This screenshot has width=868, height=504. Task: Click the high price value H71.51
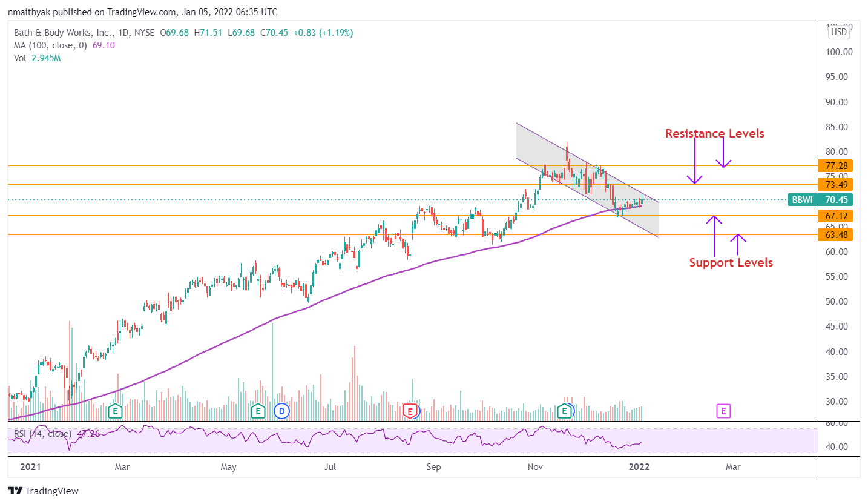point(208,33)
